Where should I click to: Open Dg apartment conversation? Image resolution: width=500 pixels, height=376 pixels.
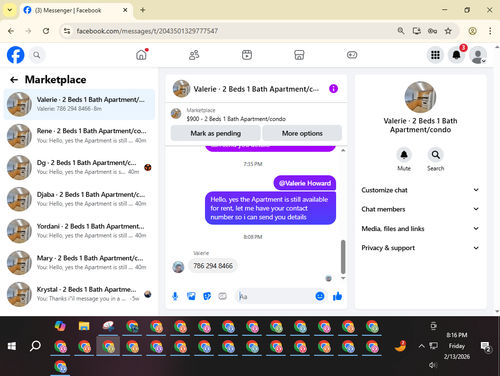tap(79, 167)
